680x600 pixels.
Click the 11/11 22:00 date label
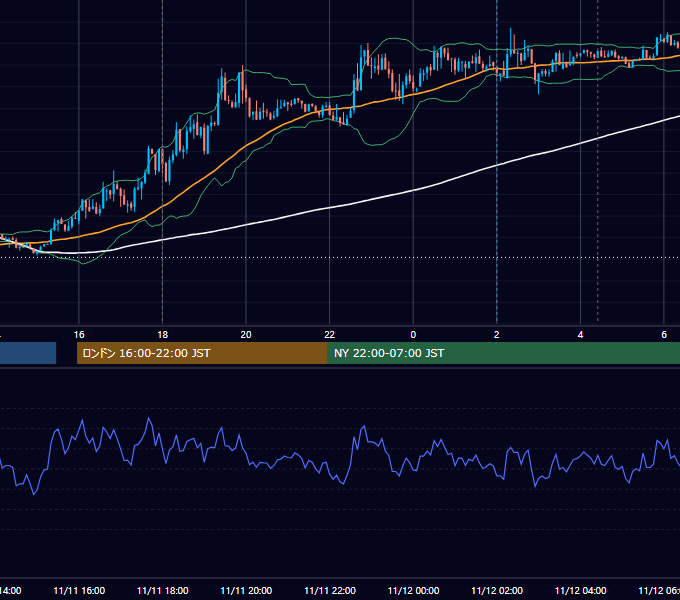(x=330, y=590)
